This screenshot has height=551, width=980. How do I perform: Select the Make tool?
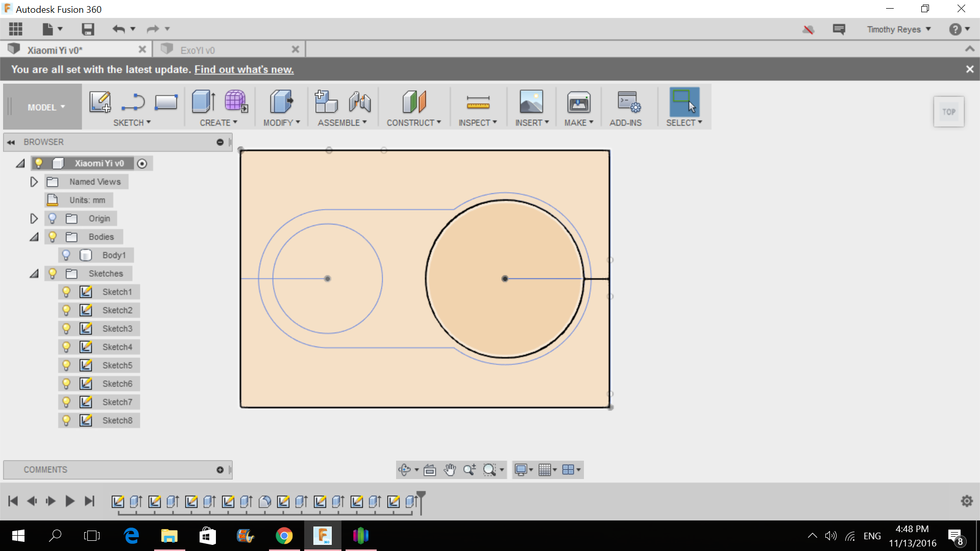coord(577,108)
